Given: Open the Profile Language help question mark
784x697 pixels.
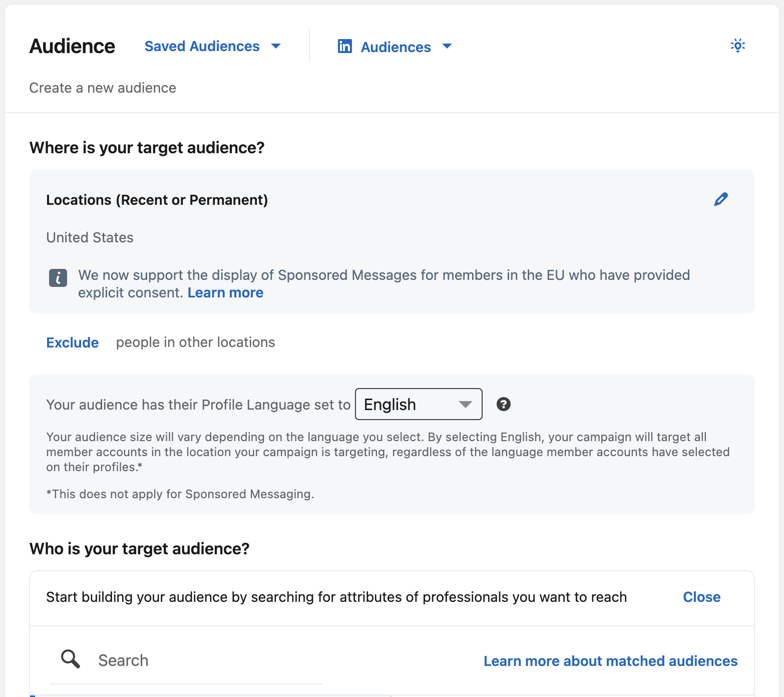Looking at the screenshot, I should 504,404.
